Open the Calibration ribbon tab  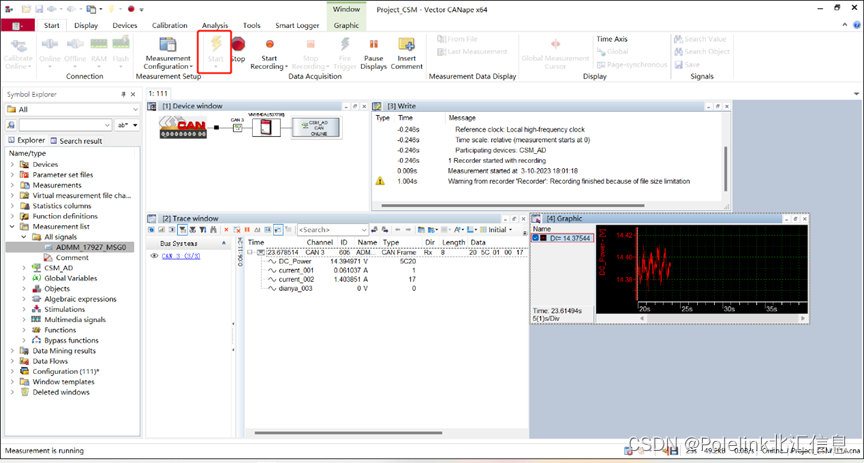170,25
